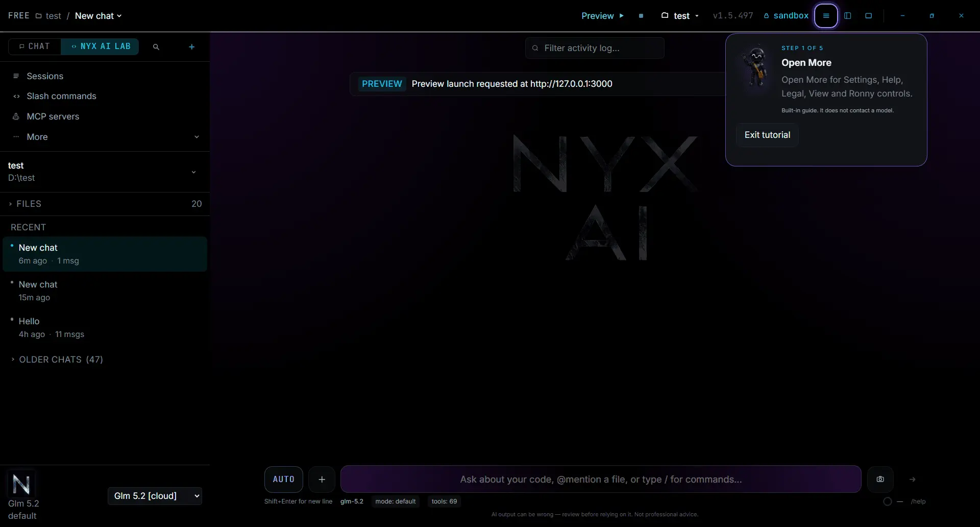The width and height of the screenshot is (980, 527).
Task: Start a new chat with plus icon
Action: (192, 46)
